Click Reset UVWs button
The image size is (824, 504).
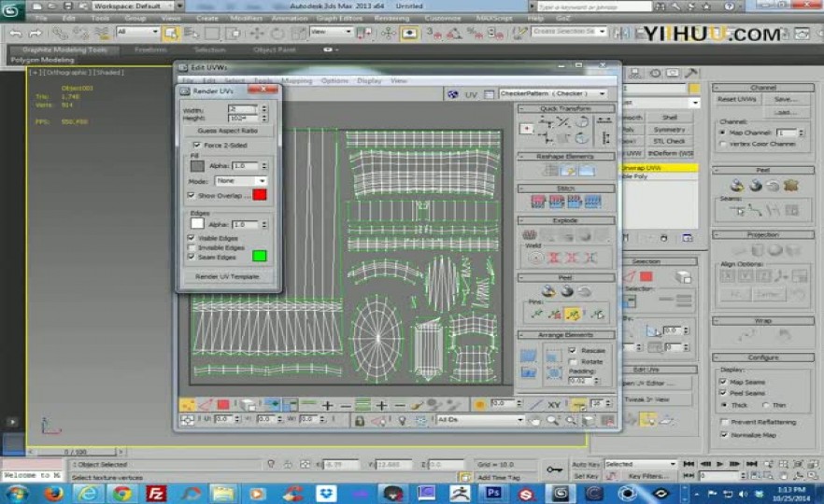[x=736, y=99]
